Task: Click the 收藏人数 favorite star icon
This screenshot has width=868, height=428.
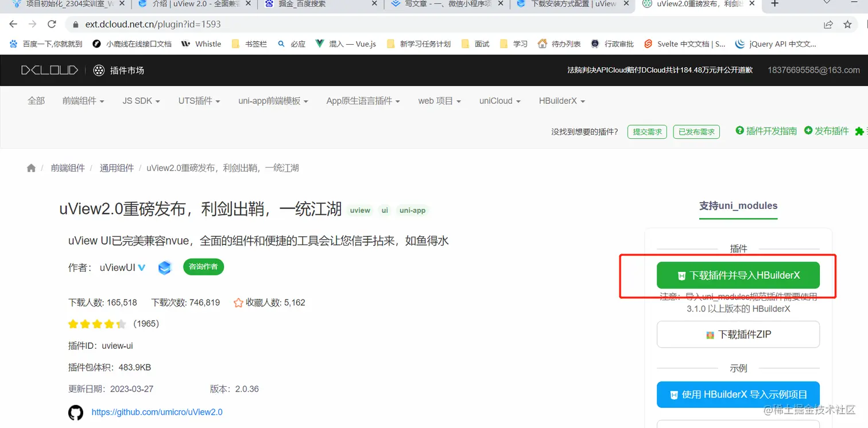Action: (x=238, y=302)
